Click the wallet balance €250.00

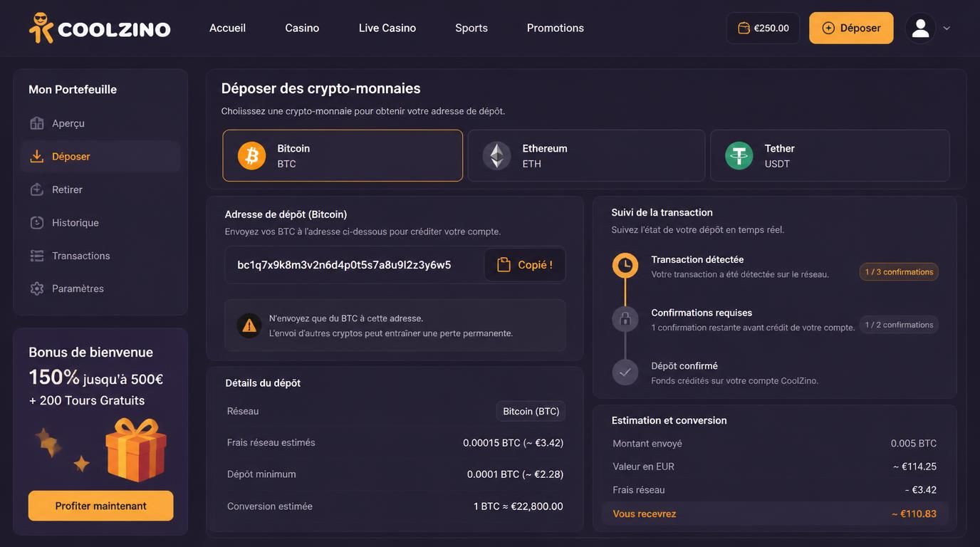tap(763, 28)
